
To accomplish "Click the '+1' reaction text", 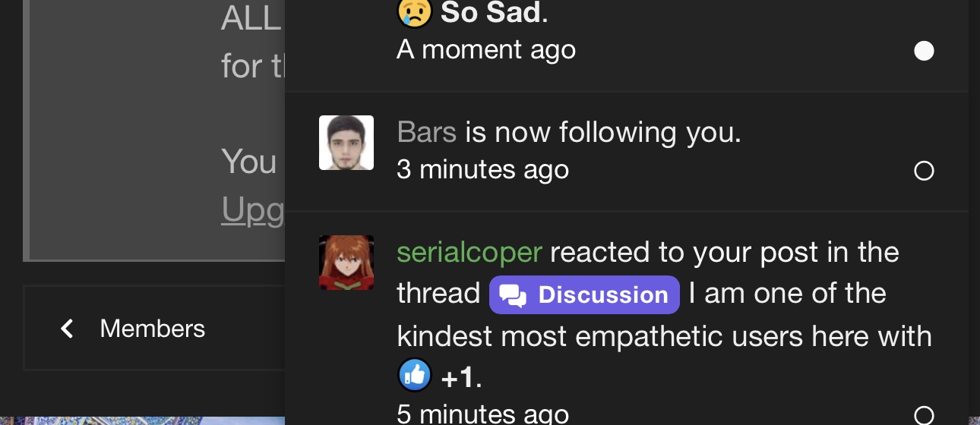I will click(x=459, y=377).
